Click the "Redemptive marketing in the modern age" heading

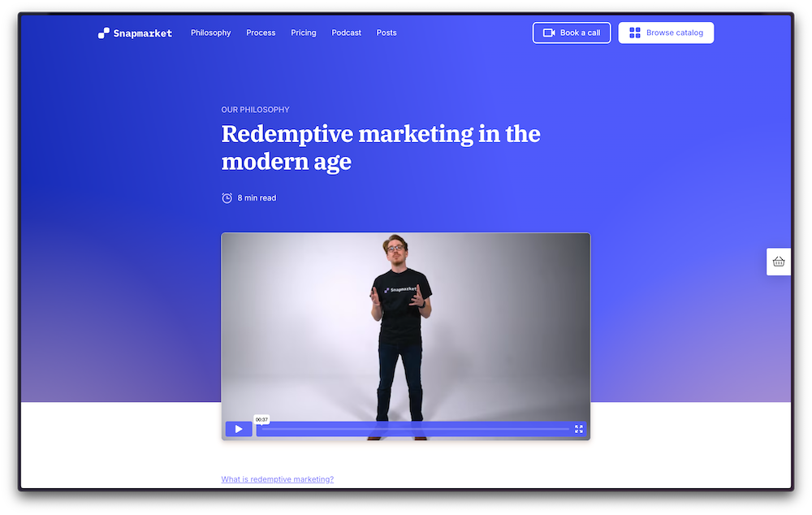380,147
